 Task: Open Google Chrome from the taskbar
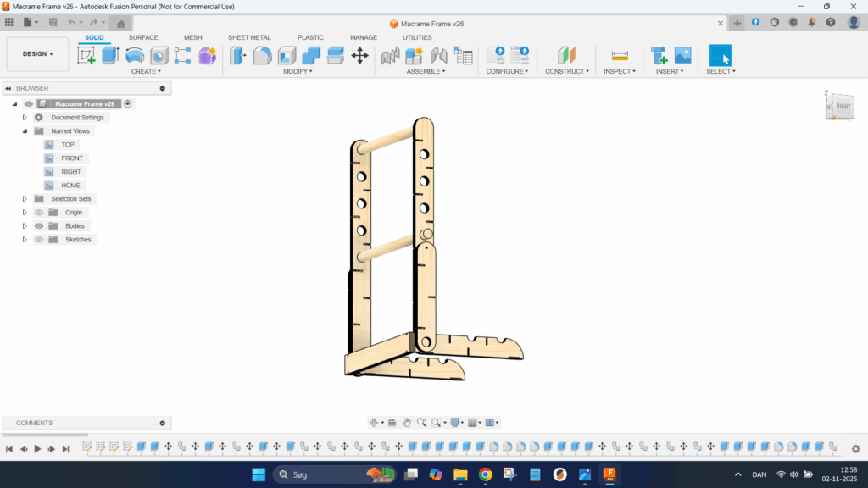[485, 474]
